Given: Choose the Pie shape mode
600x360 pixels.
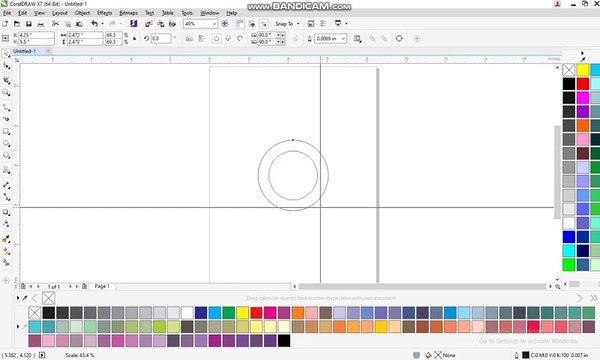Looking at the screenshot, I should pos(228,39).
